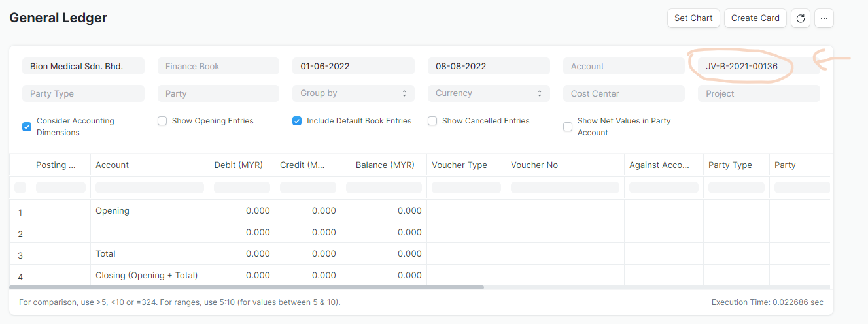This screenshot has height=324, width=868.
Task: Click the Credit (MYR) column header
Action: point(308,165)
